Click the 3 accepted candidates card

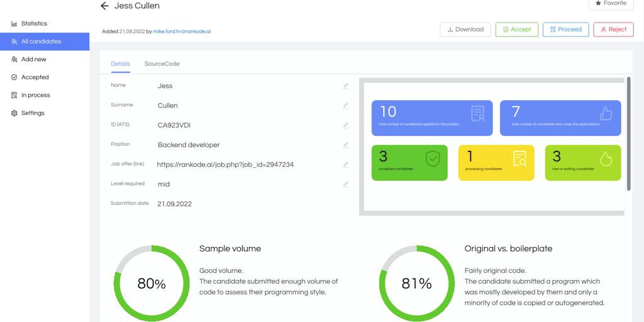click(x=409, y=163)
